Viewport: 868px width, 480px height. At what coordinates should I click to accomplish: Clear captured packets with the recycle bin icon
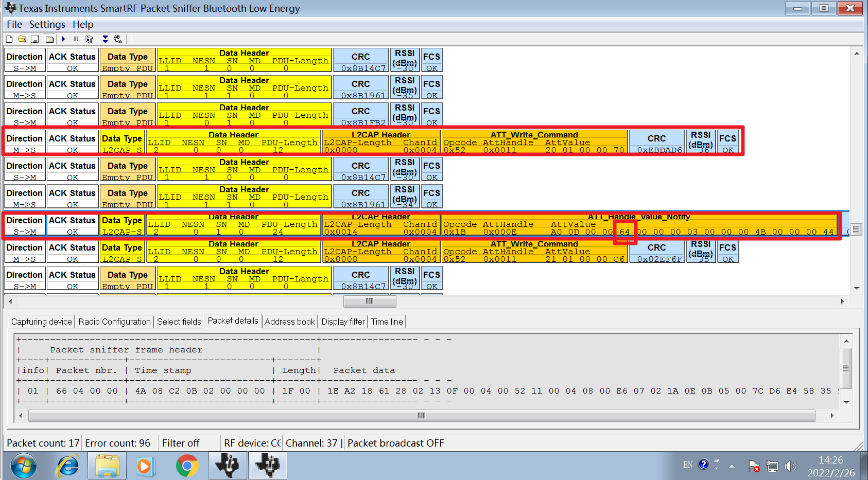89,39
